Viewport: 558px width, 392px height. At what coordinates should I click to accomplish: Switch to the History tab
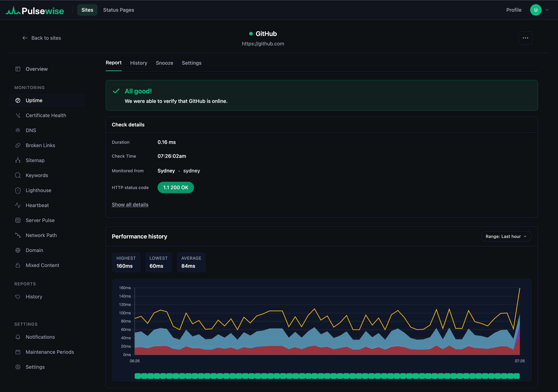pos(139,63)
